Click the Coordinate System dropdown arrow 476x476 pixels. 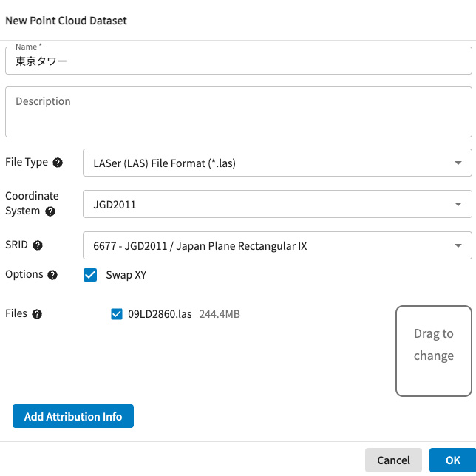(458, 204)
